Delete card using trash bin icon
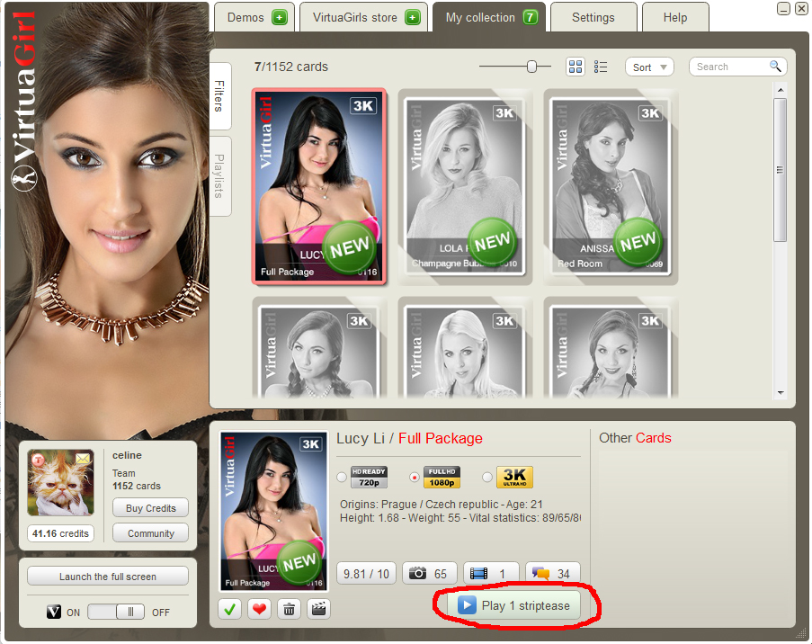Screen dimensions: 812x644 289,609
